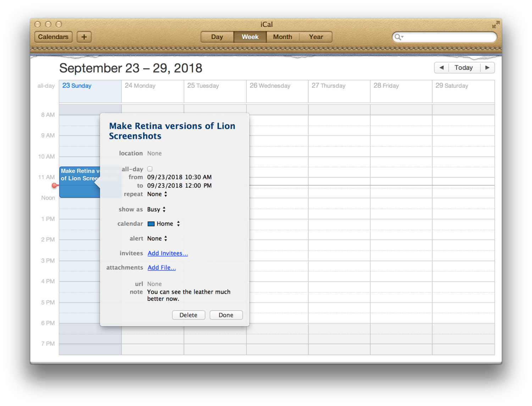Open the Year view
This screenshot has width=532, height=406.
(x=316, y=36)
